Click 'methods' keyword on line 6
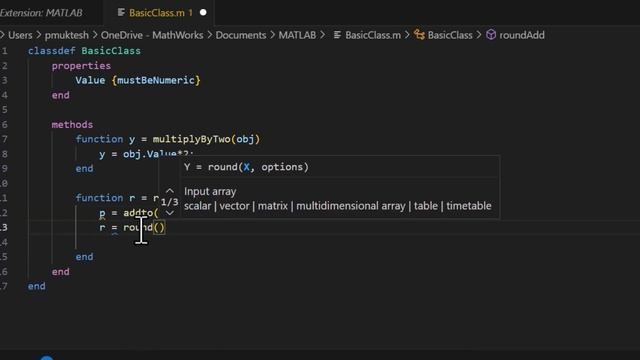Viewport: 640px width, 360px height. [x=72, y=124]
